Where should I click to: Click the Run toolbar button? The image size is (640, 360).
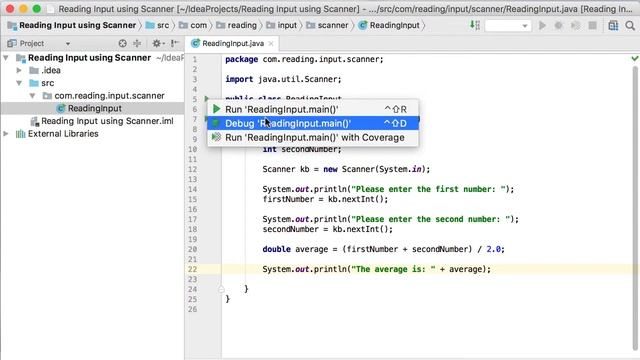[542, 25]
